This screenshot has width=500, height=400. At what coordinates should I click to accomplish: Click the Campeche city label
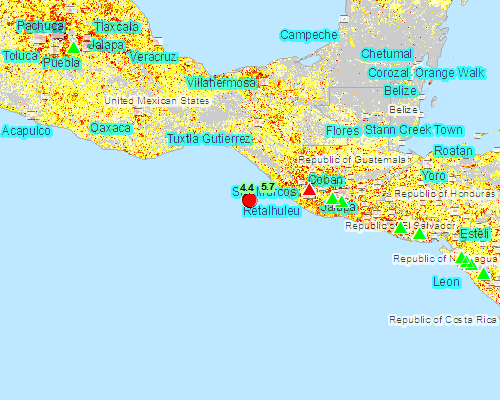[x=309, y=35]
